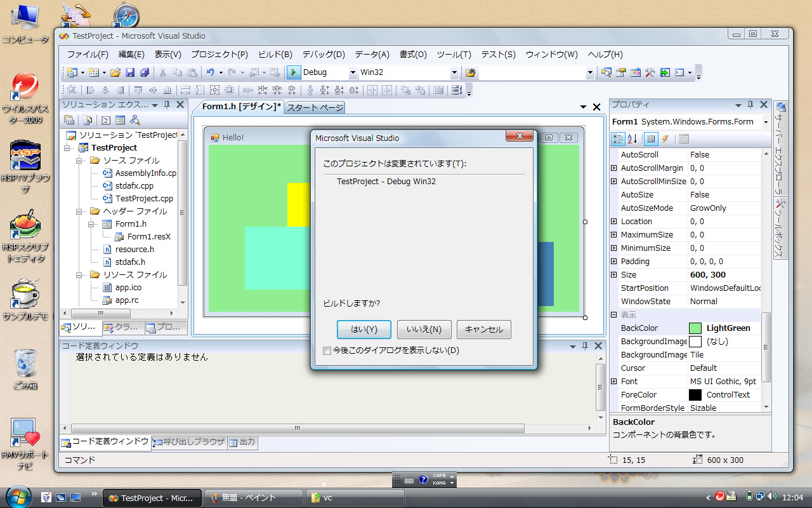This screenshot has height=508, width=812.
Task: Click the Start Debugging green play icon
Action: point(294,72)
